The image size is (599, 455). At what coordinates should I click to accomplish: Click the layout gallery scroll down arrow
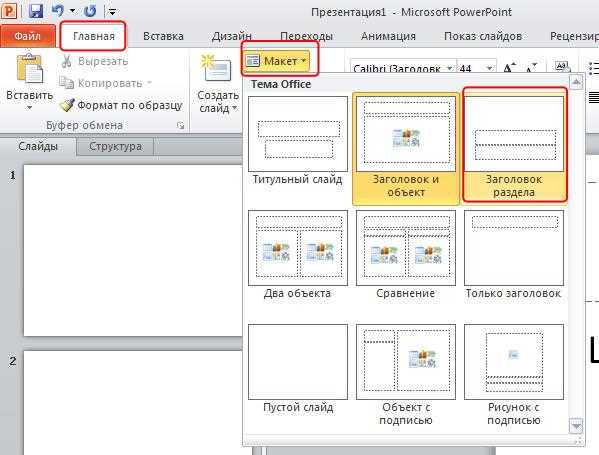(576, 426)
